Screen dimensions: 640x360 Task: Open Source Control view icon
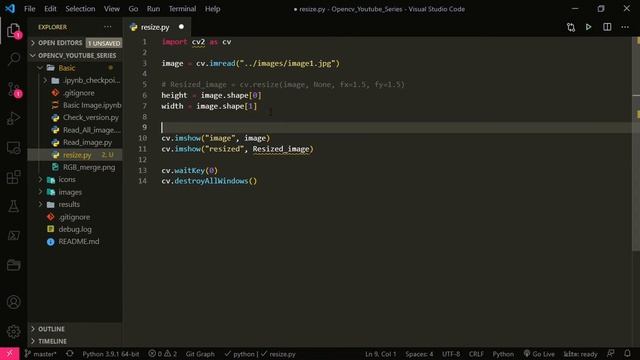tap(13, 89)
